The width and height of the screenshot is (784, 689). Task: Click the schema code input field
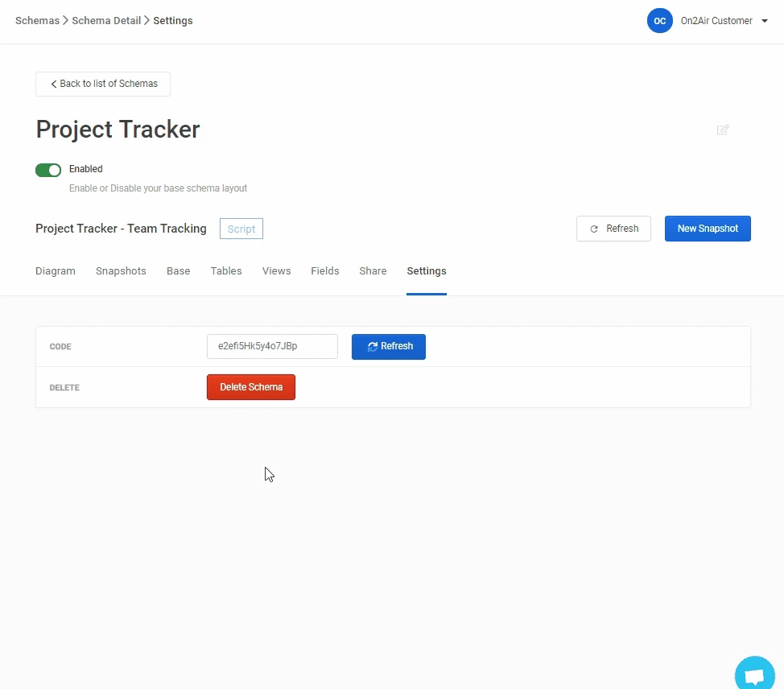point(272,347)
